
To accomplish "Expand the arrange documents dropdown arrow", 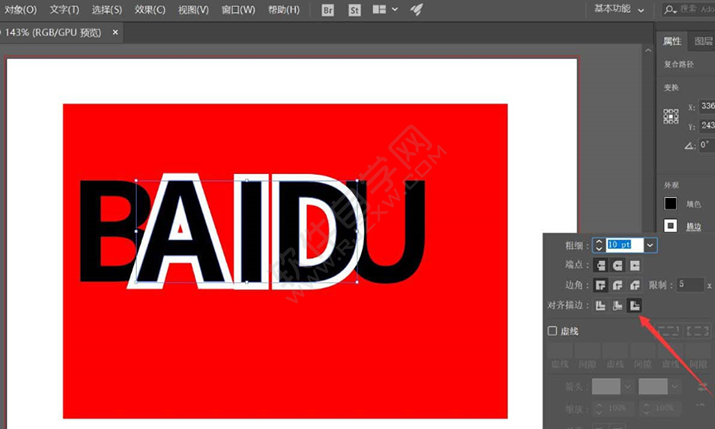I will click(395, 9).
